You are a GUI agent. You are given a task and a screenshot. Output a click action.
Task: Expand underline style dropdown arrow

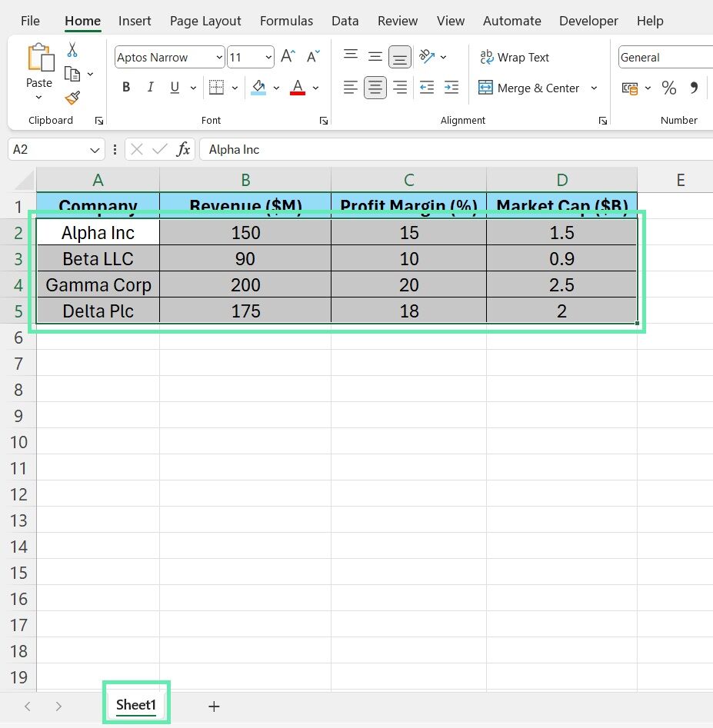(193, 88)
